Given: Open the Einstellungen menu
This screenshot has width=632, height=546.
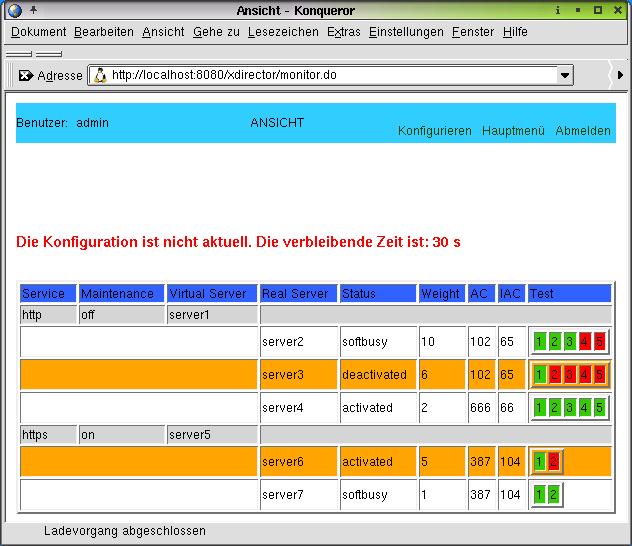Looking at the screenshot, I should 406,32.
